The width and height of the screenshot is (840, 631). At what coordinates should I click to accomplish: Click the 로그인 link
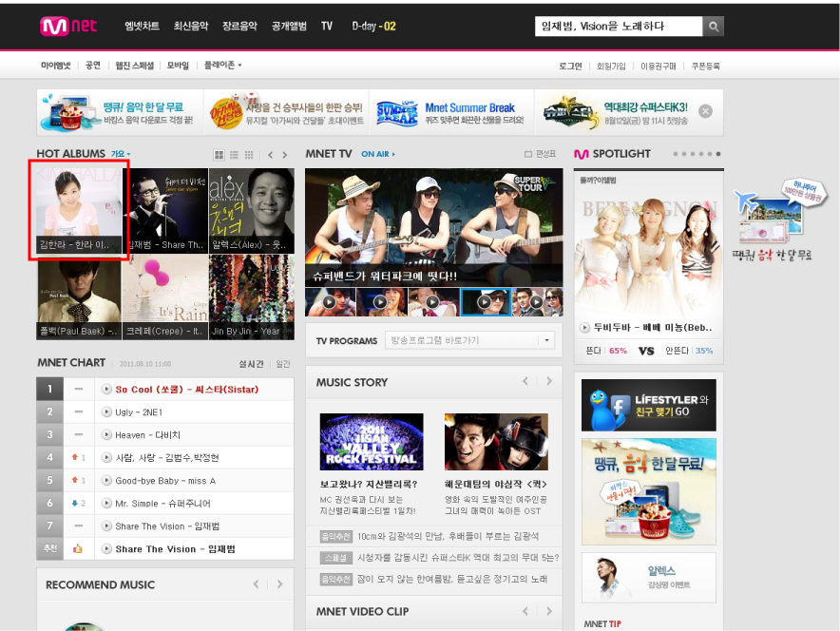570,66
